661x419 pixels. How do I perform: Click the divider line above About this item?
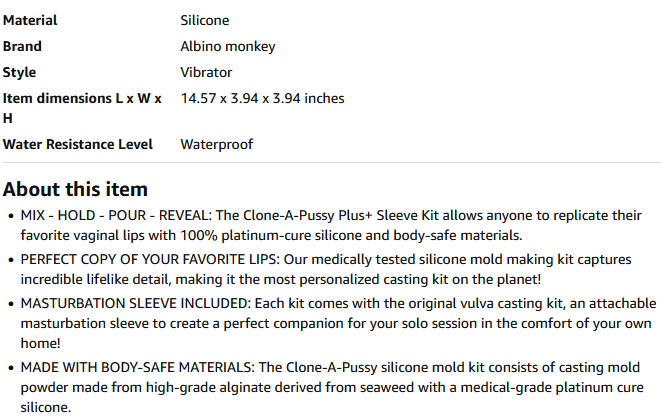click(x=330, y=163)
